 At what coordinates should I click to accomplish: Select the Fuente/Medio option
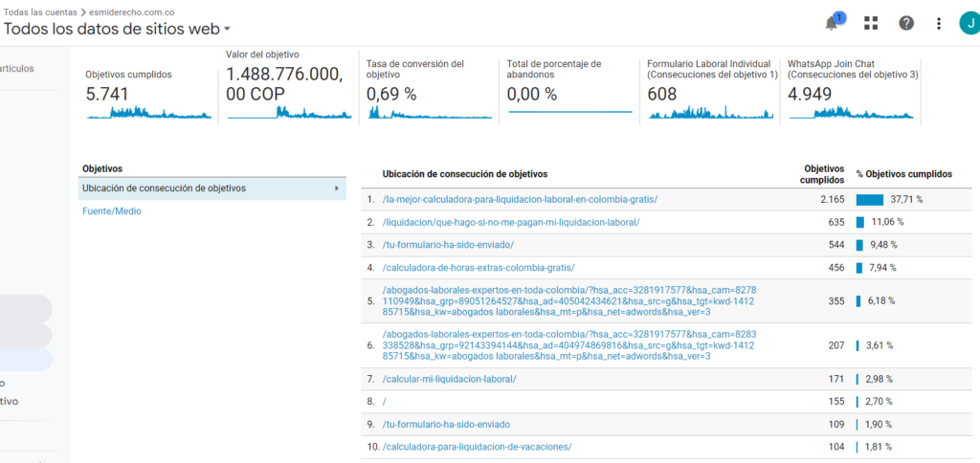112,211
